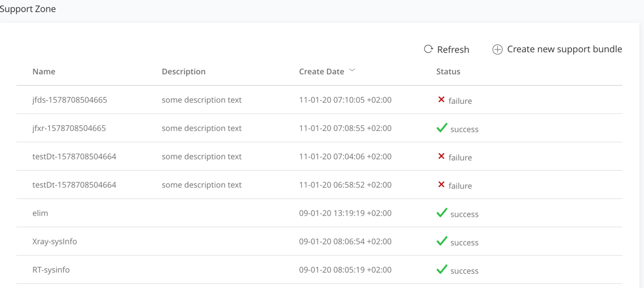Image resolution: width=644 pixels, height=288 pixels.
Task: Select jfds-1578708504665 bundle name
Action: tap(70, 100)
